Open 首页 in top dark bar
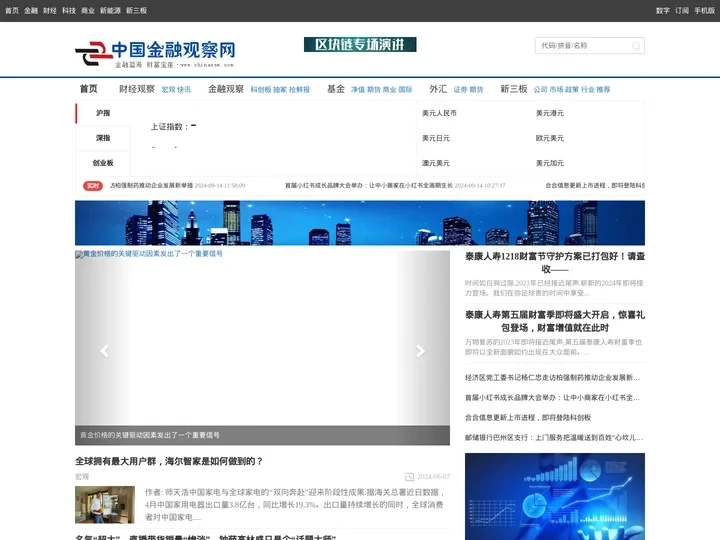The width and height of the screenshot is (720, 540). [x=12, y=11]
